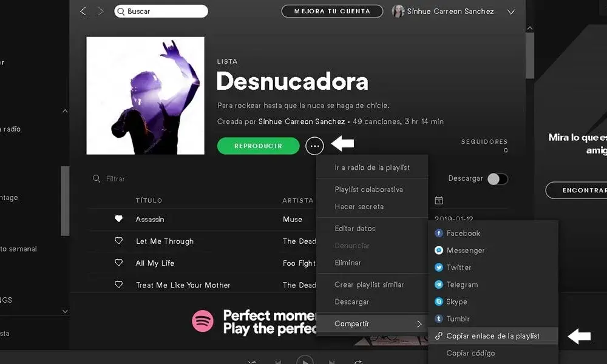Collapse sidebar section with up chevron
Image resolution: width=607 pixels, height=364 pixels.
pyautogui.click(x=65, y=111)
